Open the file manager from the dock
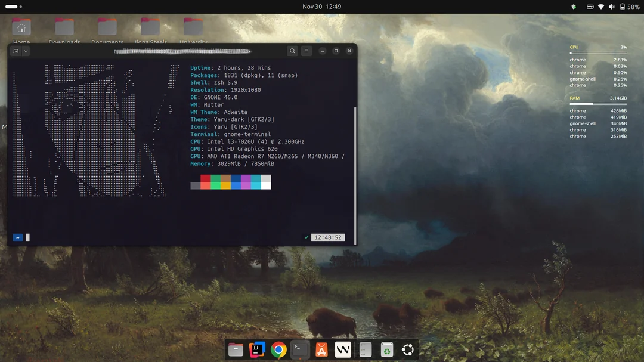This screenshot has width=644, height=362. pyautogui.click(x=235, y=349)
